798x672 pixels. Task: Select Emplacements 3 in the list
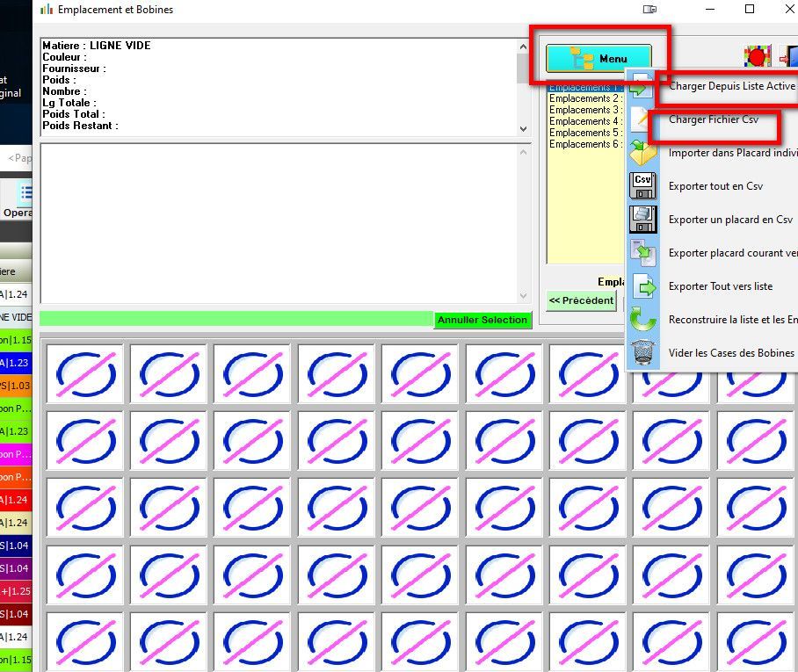[x=586, y=110]
